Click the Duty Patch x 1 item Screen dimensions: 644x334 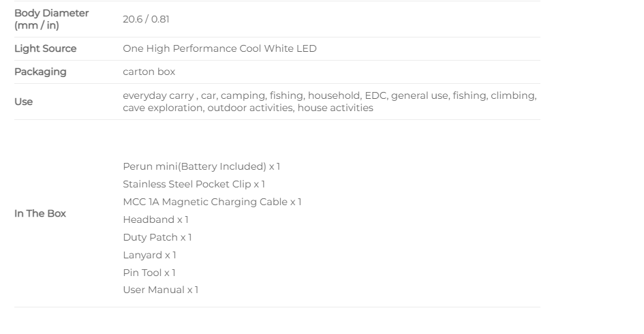tap(157, 237)
